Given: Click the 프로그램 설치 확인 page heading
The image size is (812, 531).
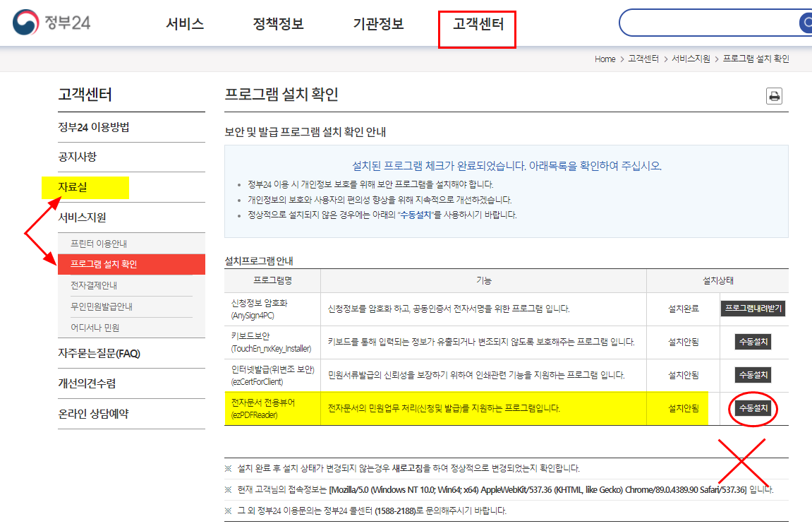Looking at the screenshot, I should [281, 95].
